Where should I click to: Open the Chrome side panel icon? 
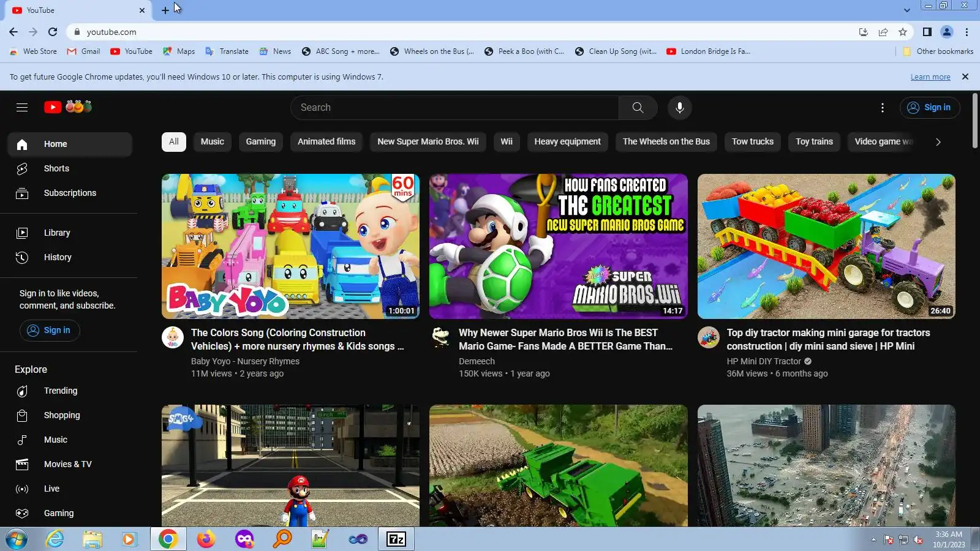click(x=927, y=32)
